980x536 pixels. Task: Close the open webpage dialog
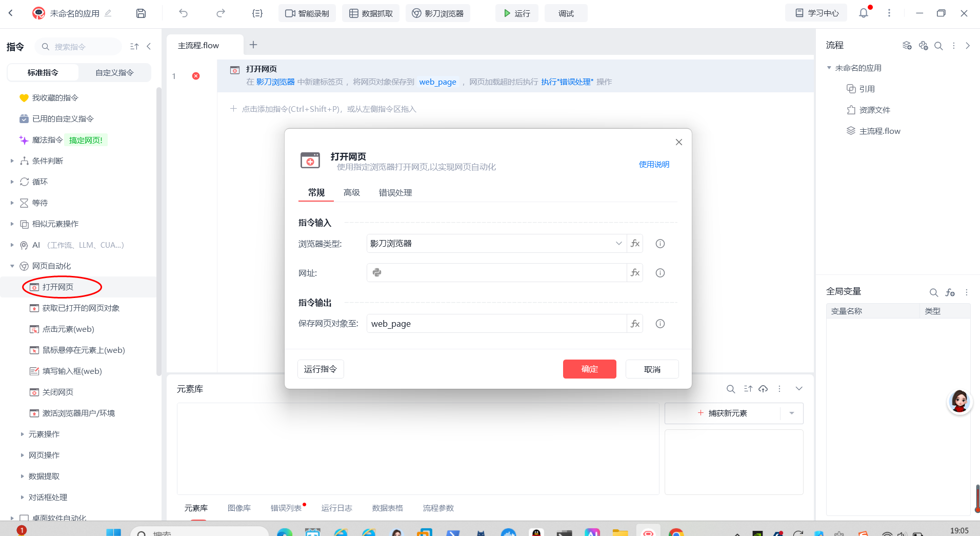click(679, 142)
